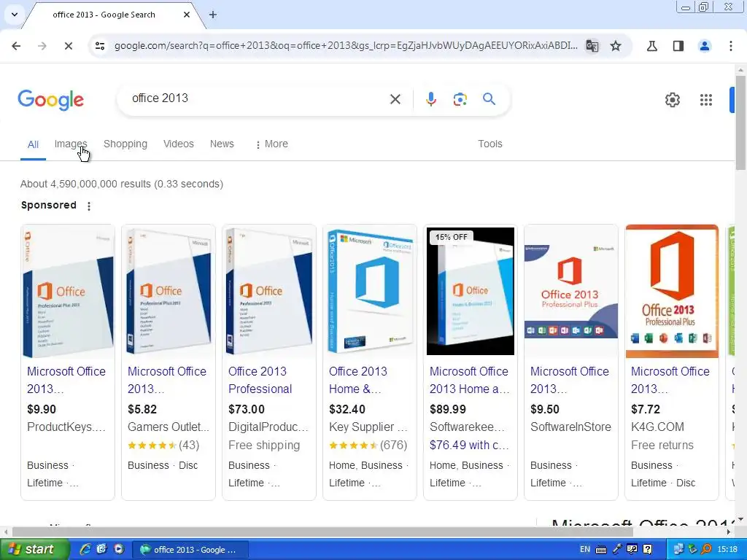Switch to the Images tab
The image size is (747, 560).
tap(71, 144)
